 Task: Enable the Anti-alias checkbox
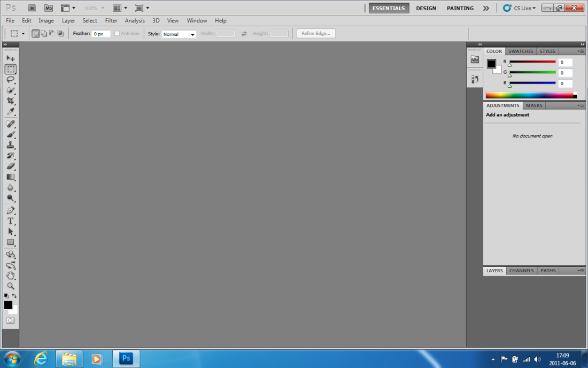[117, 33]
